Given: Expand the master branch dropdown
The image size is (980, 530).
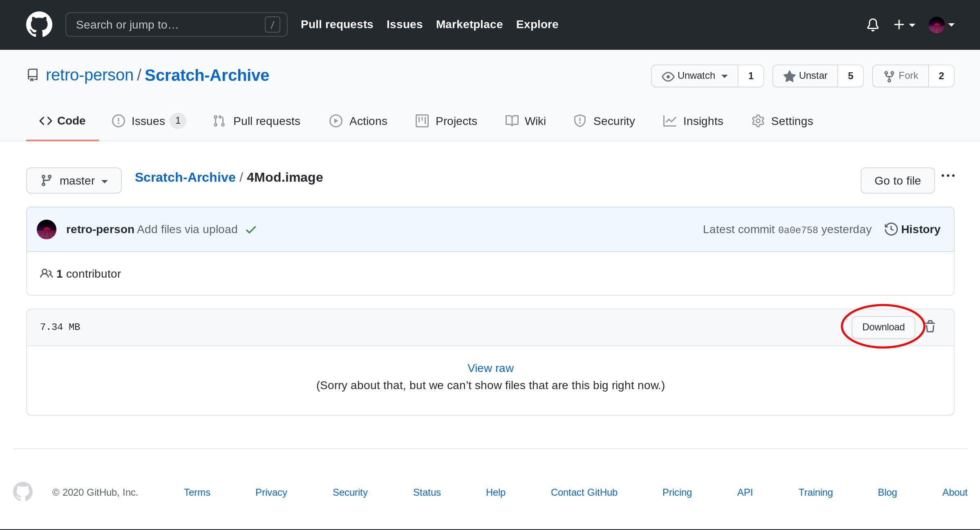Looking at the screenshot, I should point(74,180).
